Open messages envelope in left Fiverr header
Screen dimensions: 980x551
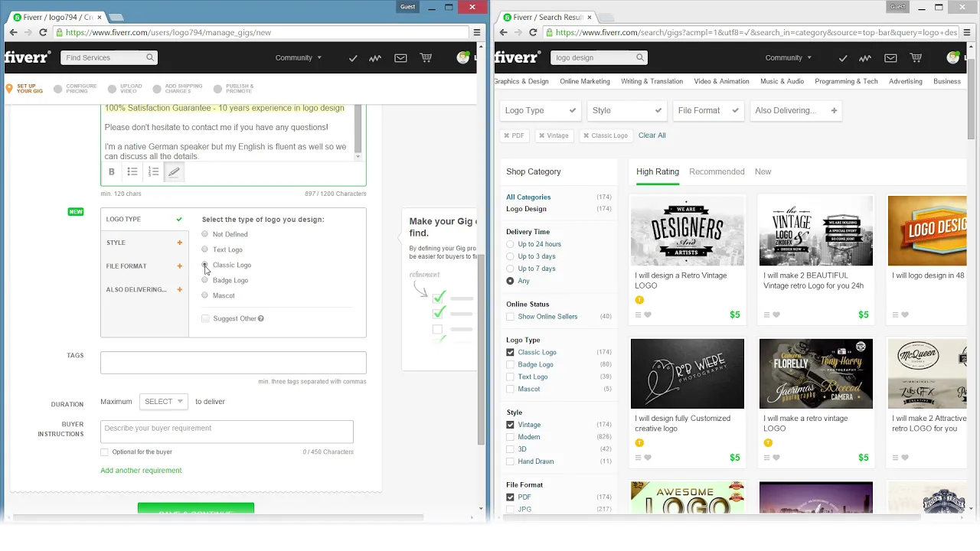point(400,58)
